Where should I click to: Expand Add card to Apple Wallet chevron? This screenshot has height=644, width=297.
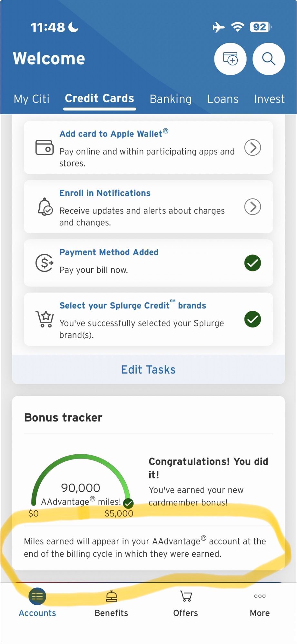coord(252,147)
